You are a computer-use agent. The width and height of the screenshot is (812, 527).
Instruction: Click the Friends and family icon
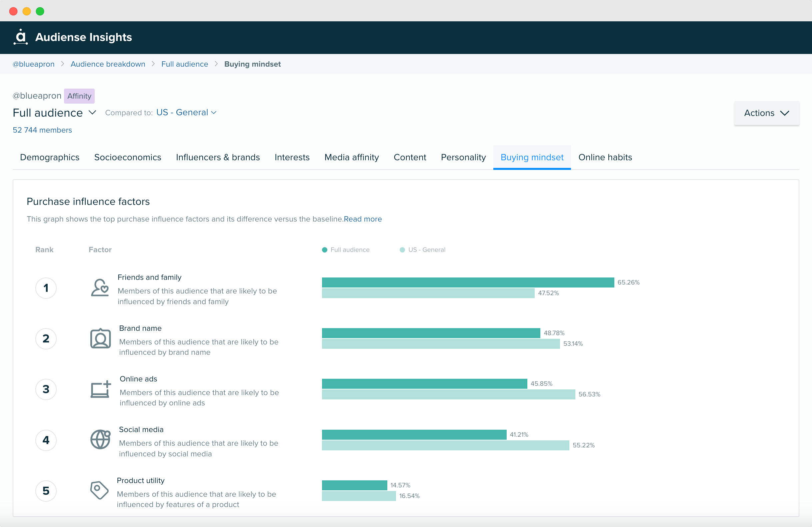coord(100,288)
